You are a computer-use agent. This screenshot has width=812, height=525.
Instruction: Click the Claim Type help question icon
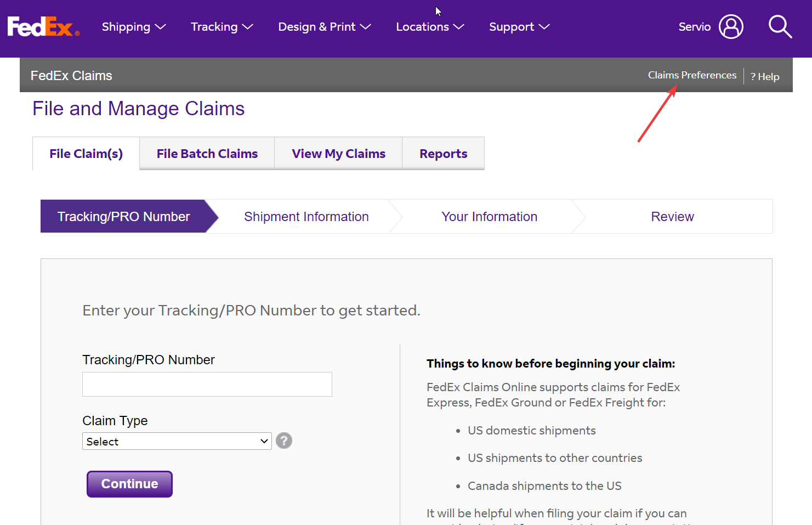(x=284, y=441)
